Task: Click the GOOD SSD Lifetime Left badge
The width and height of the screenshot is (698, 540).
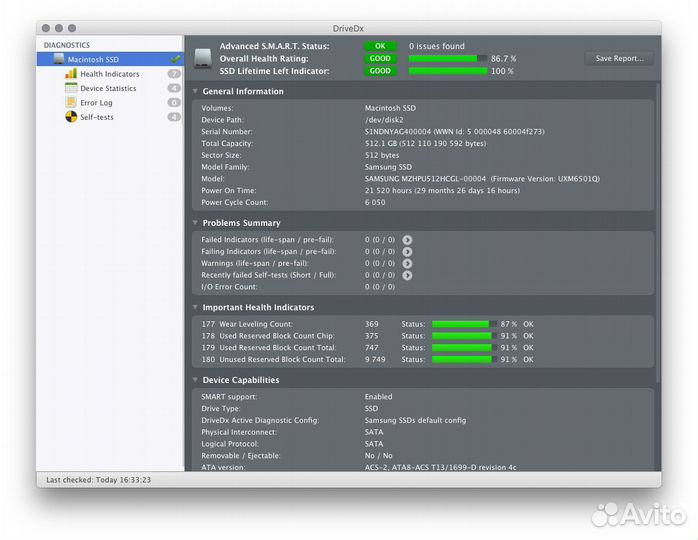Action: click(380, 71)
